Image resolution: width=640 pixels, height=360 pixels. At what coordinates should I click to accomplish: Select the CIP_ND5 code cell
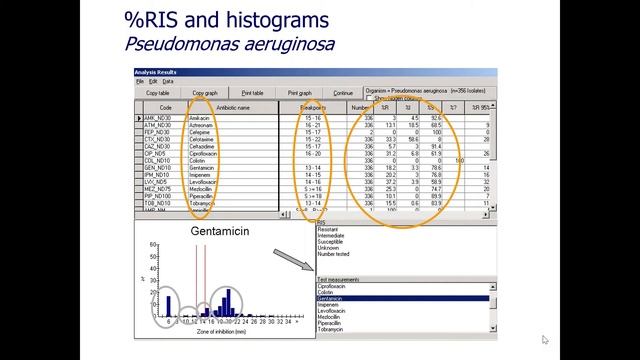pos(165,154)
